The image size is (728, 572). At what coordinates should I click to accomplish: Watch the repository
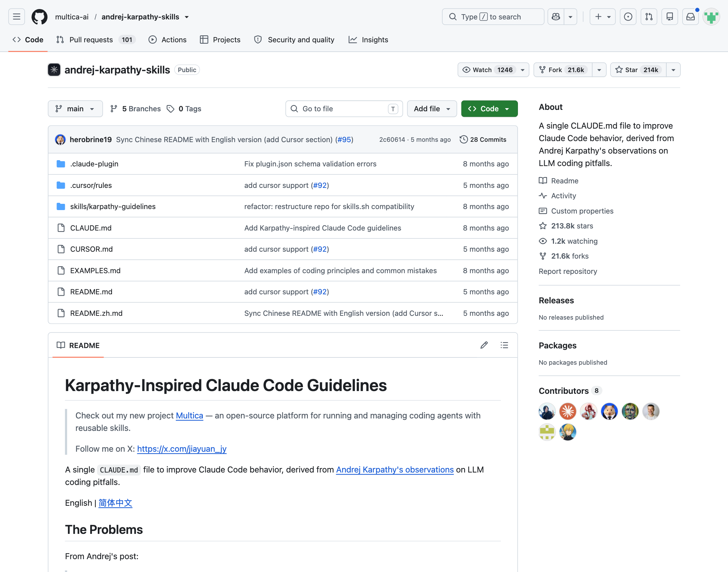click(x=493, y=70)
